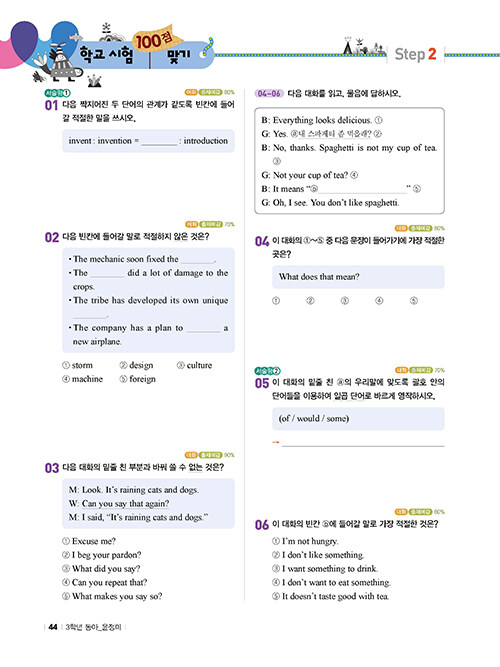Click the 04~06 range label
500x667 pixels.
pyautogui.click(x=269, y=93)
